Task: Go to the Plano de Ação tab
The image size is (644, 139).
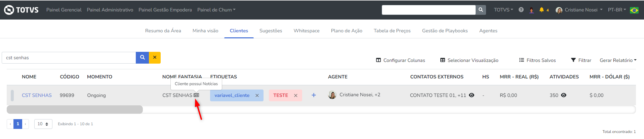Action: click(347, 31)
